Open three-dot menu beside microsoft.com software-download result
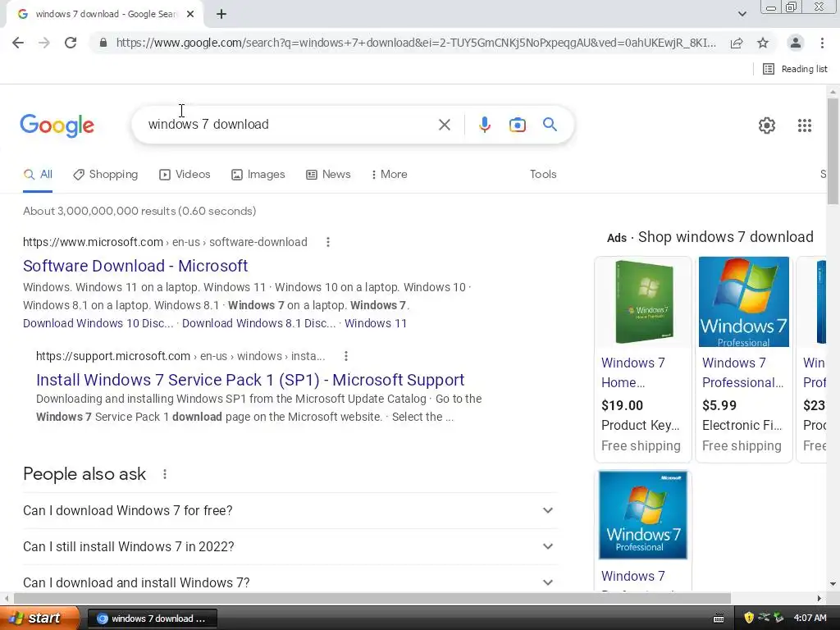Image resolution: width=840 pixels, height=630 pixels. (328, 242)
